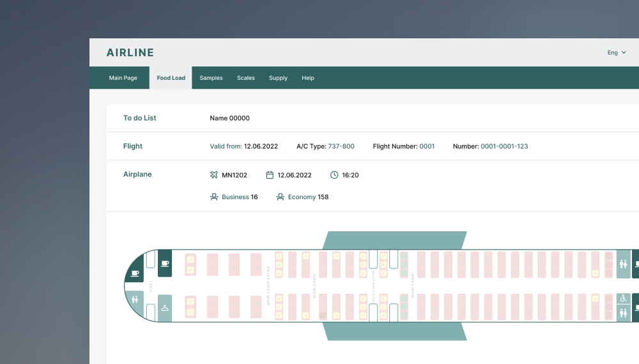Open the Eng language dropdown
Image resolution: width=639 pixels, height=364 pixels.
[617, 52]
